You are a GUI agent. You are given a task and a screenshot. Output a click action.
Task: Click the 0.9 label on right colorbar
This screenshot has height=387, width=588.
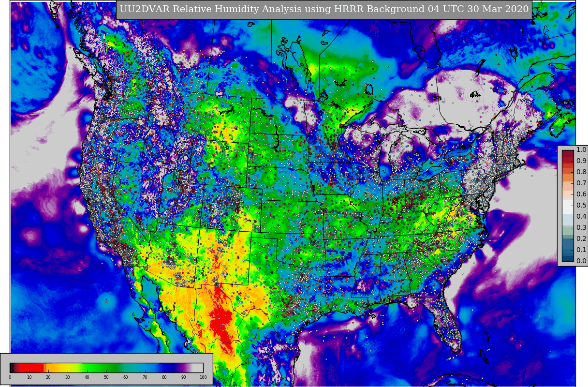[581, 161]
